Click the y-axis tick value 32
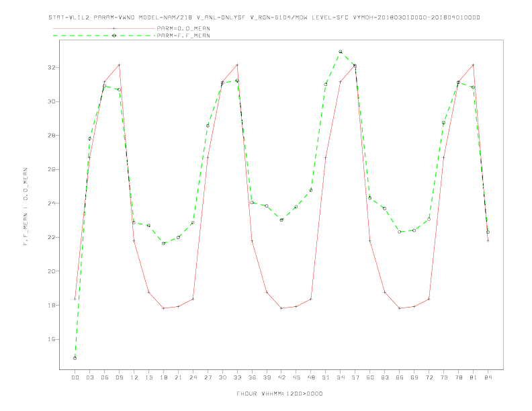 (51, 67)
